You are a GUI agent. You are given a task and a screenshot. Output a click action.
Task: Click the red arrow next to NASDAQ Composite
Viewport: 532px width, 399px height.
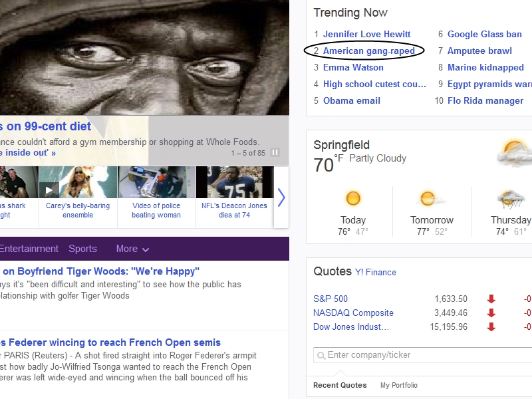coord(491,313)
